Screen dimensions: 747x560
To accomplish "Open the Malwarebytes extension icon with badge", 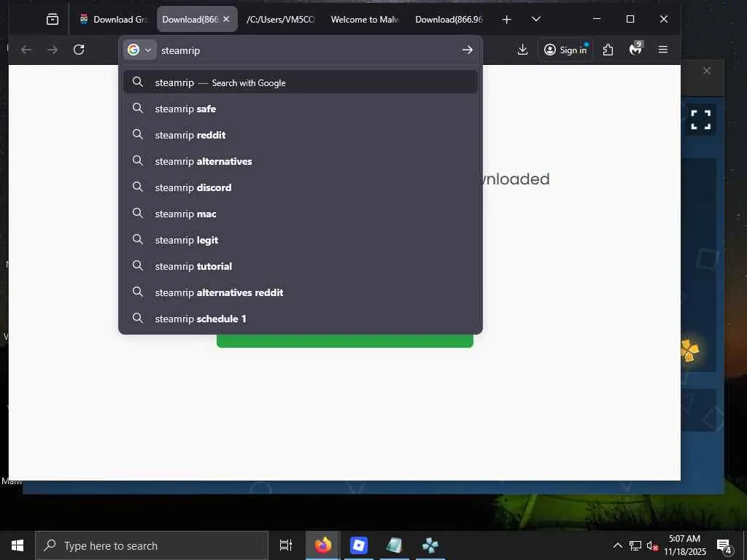I will (635, 49).
